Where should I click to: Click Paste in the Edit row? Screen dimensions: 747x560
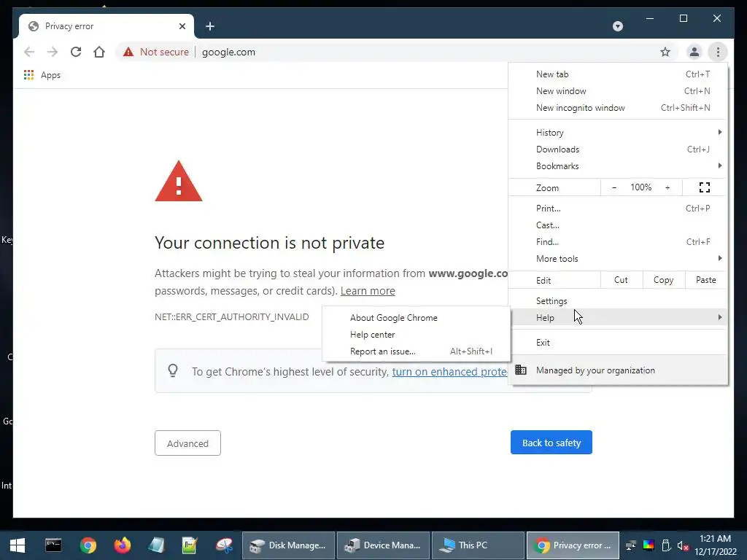(706, 280)
